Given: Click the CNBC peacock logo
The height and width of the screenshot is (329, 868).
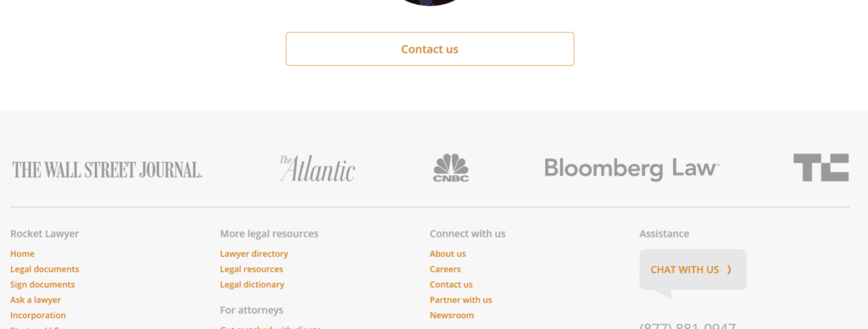Looking at the screenshot, I should [x=451, y=168].
